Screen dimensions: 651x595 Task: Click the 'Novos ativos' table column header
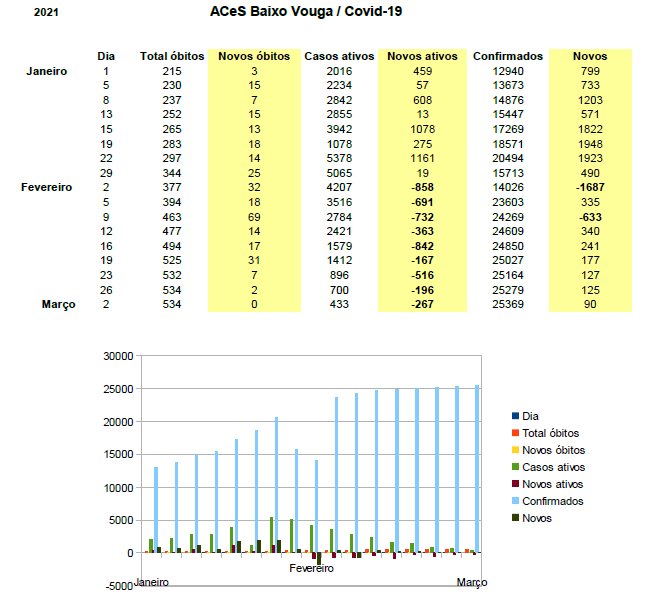click(x=422, y=56)
